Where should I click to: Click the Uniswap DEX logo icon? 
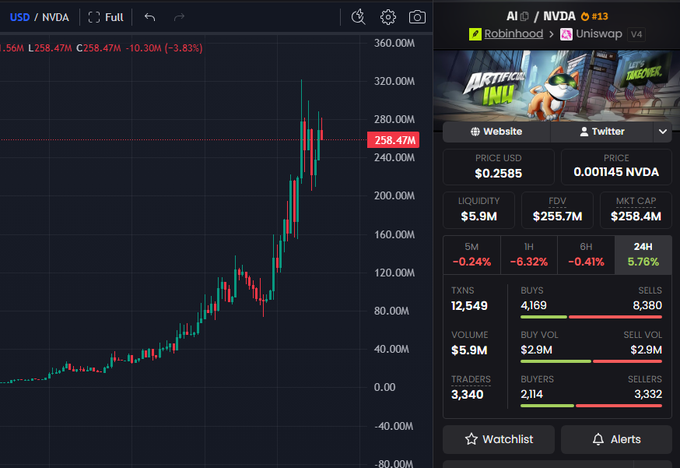[566, 34]
